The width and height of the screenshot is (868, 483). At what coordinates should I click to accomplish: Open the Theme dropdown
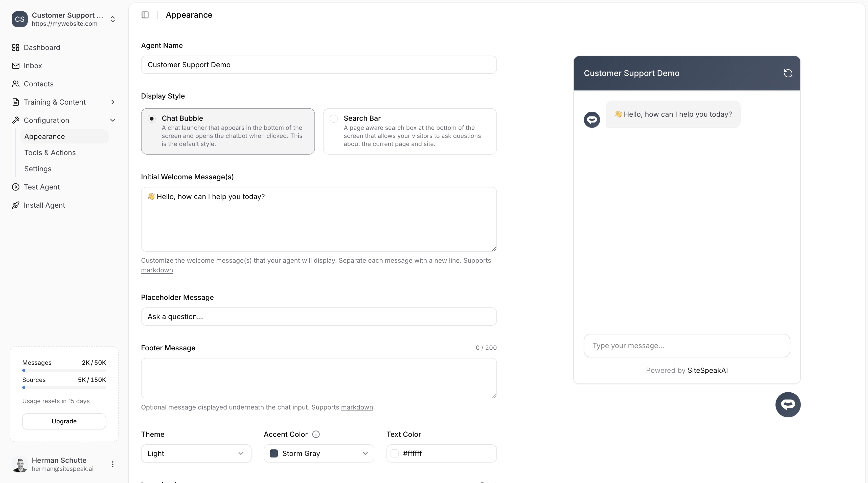click(196, 453)
